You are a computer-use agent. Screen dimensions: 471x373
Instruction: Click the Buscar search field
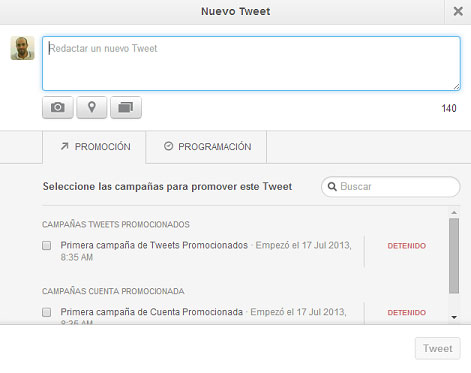(391, 186)
